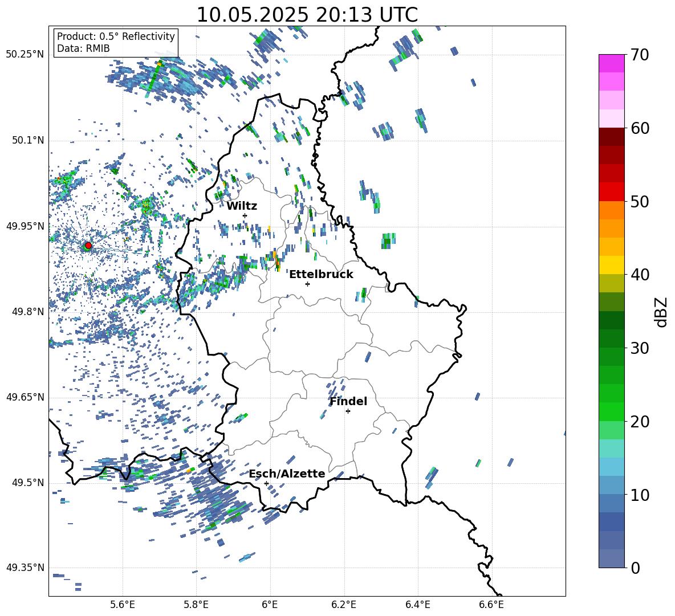
Task: Click the dark green colorbar band near 30
Action: coord(611,338)
